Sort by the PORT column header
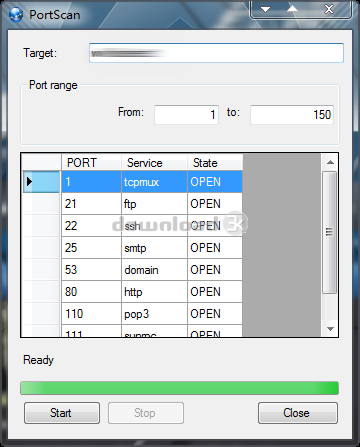Screen dimensions: 360x447 (91, 162)
